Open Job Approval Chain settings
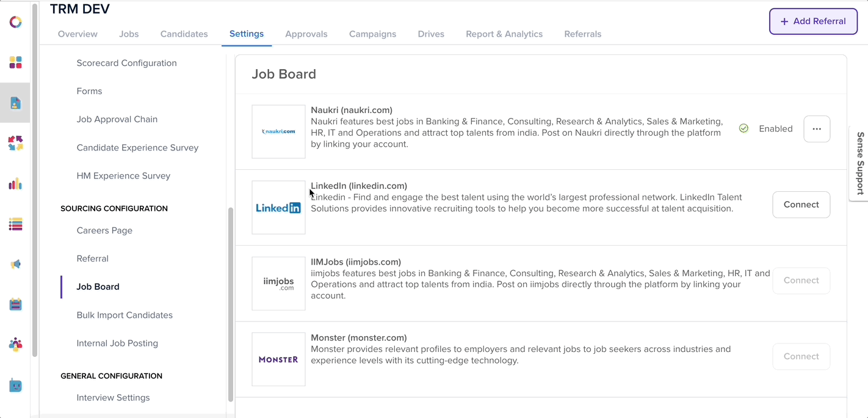 (117, 119)
